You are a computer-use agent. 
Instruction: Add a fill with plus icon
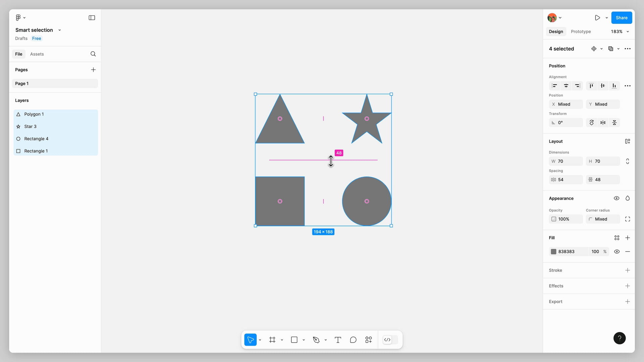click(x=628, y=238)
